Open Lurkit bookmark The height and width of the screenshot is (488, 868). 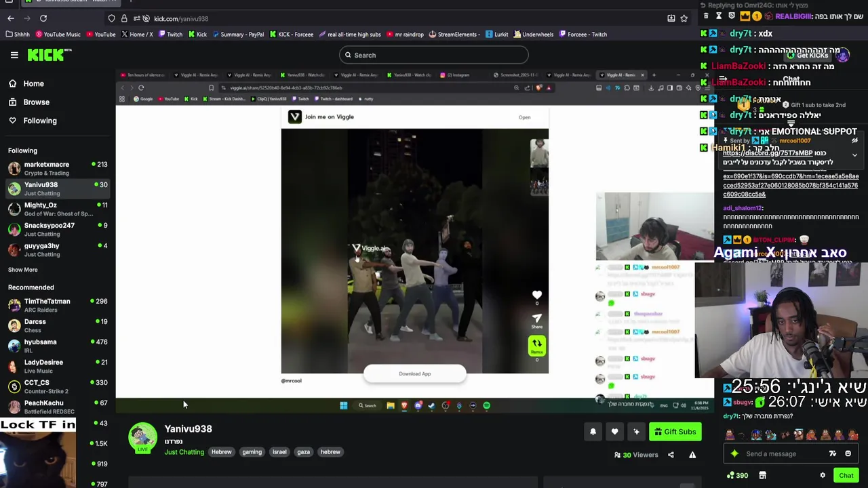496,34
